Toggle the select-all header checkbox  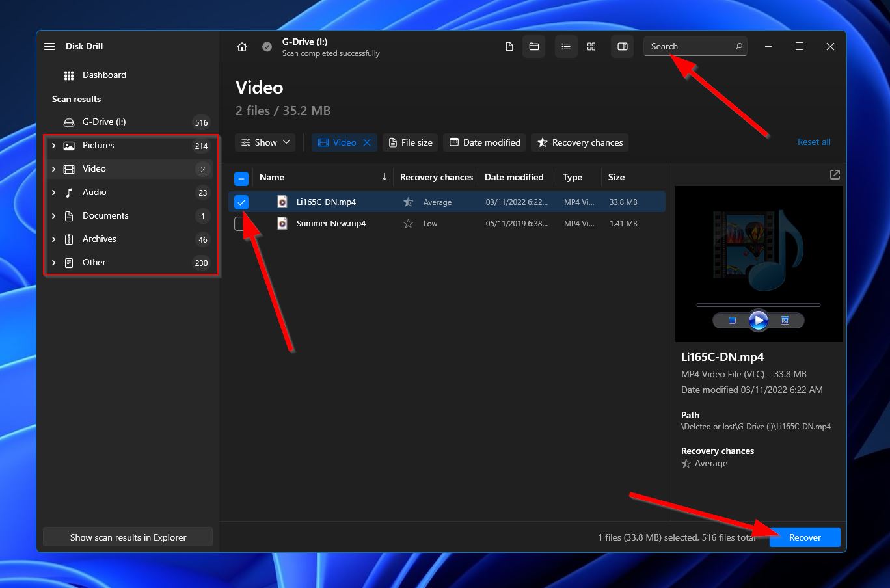241,178
